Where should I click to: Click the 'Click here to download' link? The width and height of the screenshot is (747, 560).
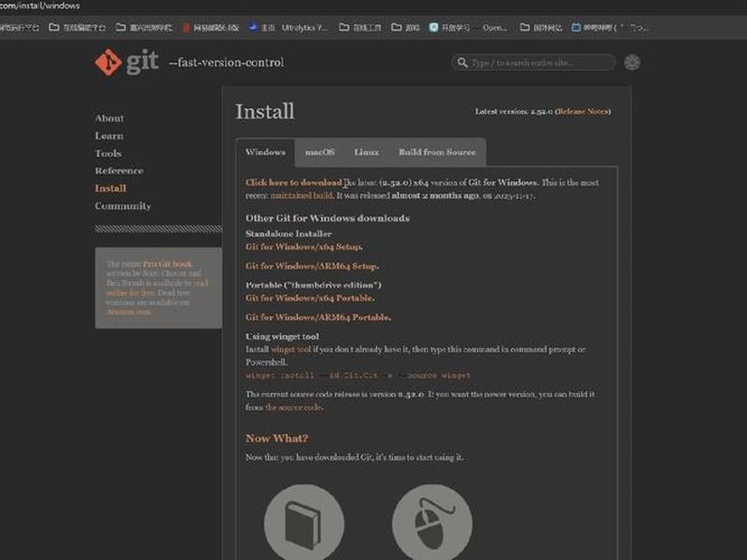(293, 182)
